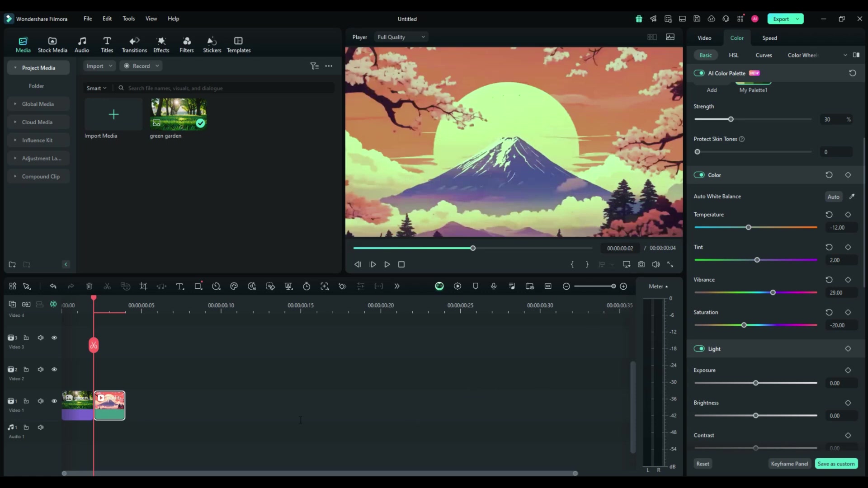The width and height of the screenshot is (868, 488).
Task: Disable the AI Color Palette toggle
Action: (x=699, y=73)
